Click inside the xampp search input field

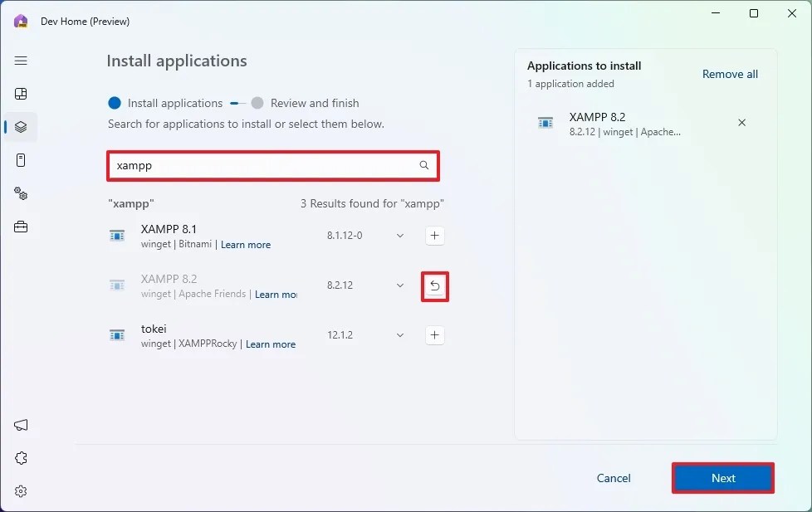(x=249, y=165)
